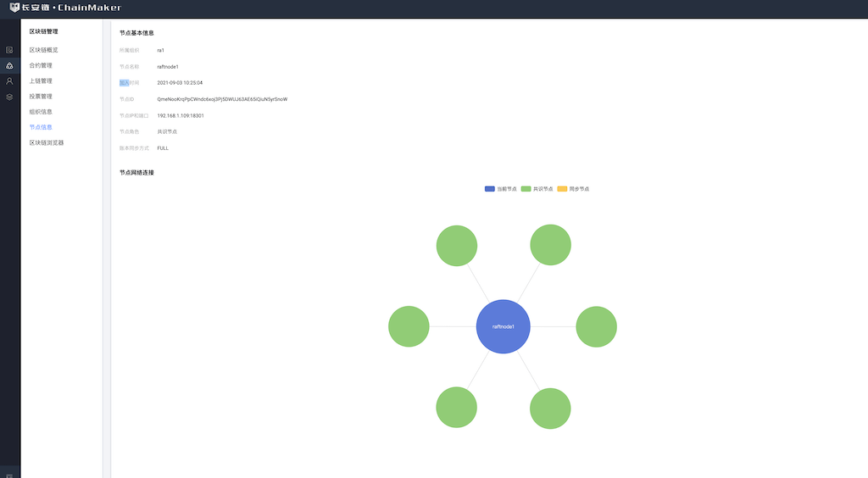The height and width of the screenshot is (478, 868).
Task: Toggle 同步节点 legend item
Action: [x=573, y=189]
